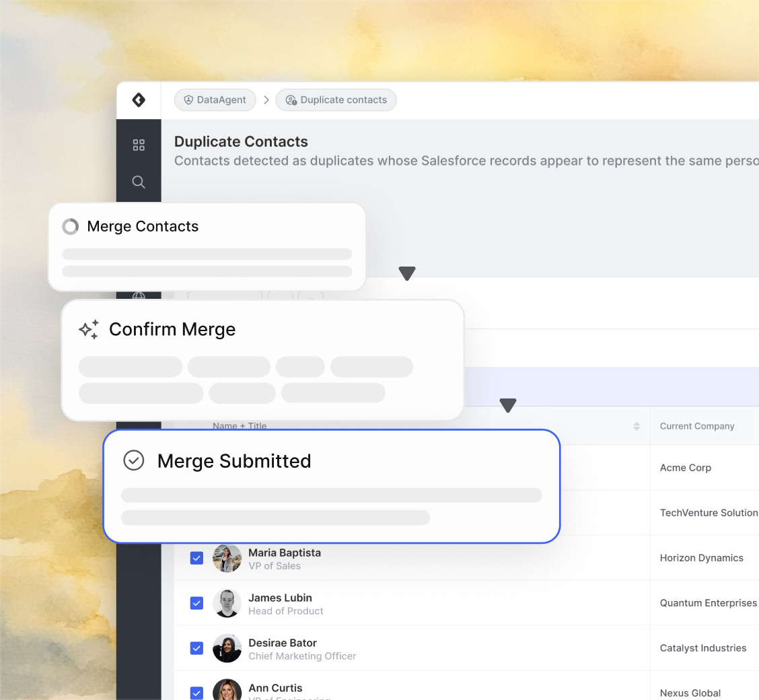
Task: Click the Current Company column header
Action: (x=697, y=426)
